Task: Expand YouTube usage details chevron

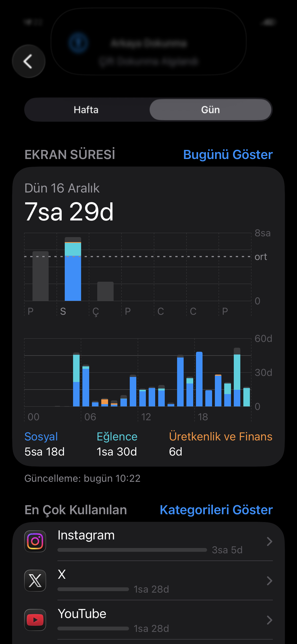Action: pyautogui.click(x=269, y=620)
